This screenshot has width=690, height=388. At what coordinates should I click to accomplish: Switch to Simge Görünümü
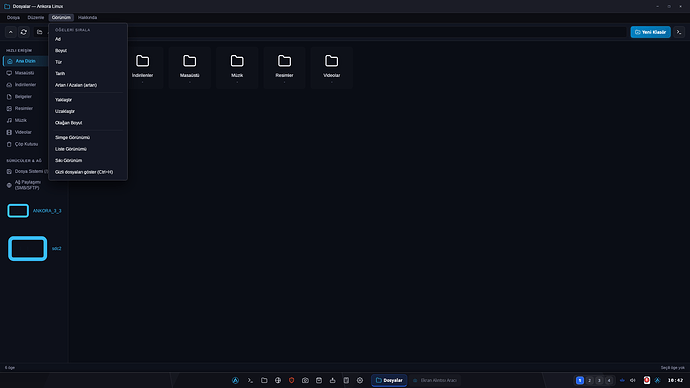point(88,137)
